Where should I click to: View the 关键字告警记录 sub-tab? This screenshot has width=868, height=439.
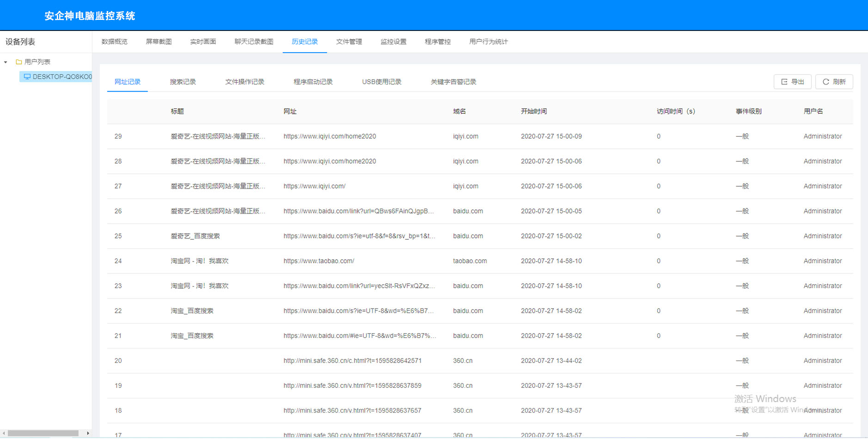click(x=453, y=82)
